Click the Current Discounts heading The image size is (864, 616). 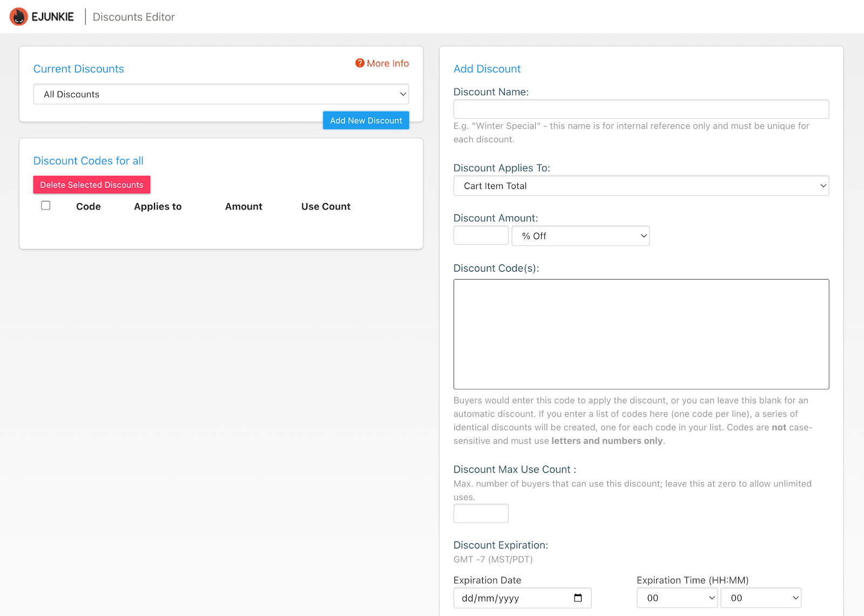tap(79, 69)
